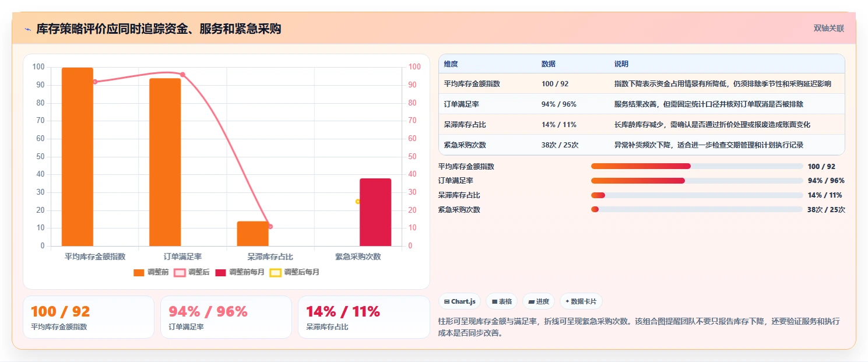Screen dimensions: 868x362
Task: Click the 94% / 96% data card
Action: point(226,317)
